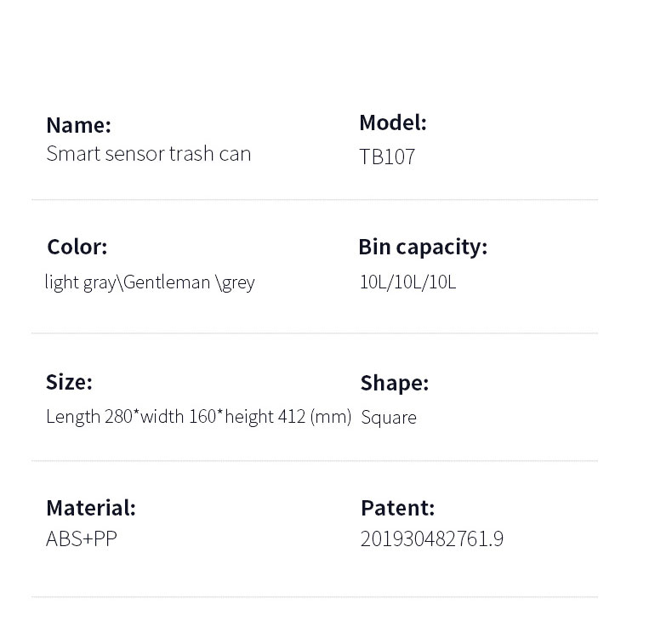The width and height of the screenshot is (672, 638).
Task: Click the (mm) unit in size text
Action: tap(330, 417)
